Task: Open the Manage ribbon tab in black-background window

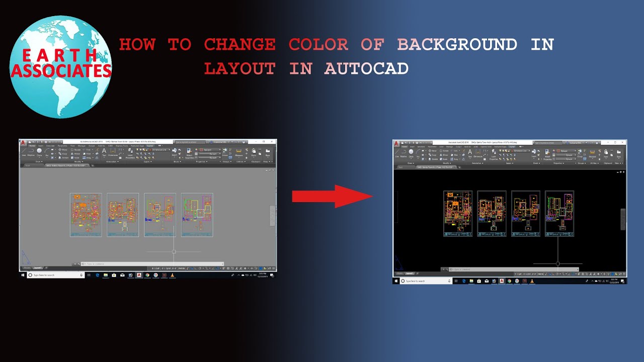Action: coord(449,147)
